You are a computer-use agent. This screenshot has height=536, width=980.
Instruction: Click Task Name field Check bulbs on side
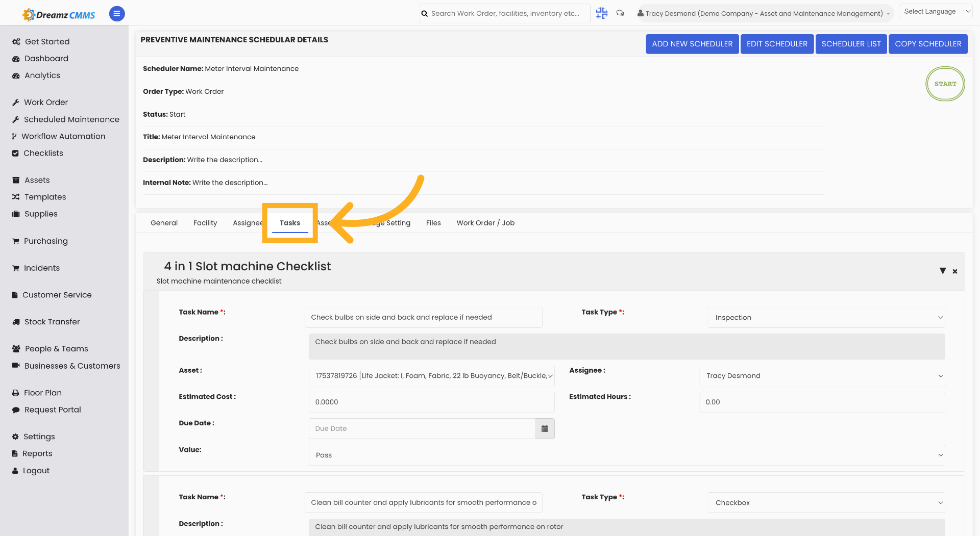(x=423, y=317)
